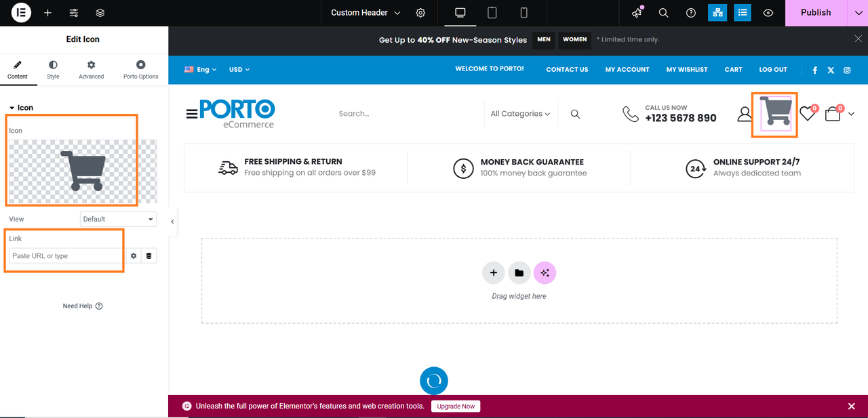Image resolution: width=868 pixels, height=418 pixels.
Task: Open the Publish options dropdown arrow
Action: pyautogui.click(x=858, y=13)
